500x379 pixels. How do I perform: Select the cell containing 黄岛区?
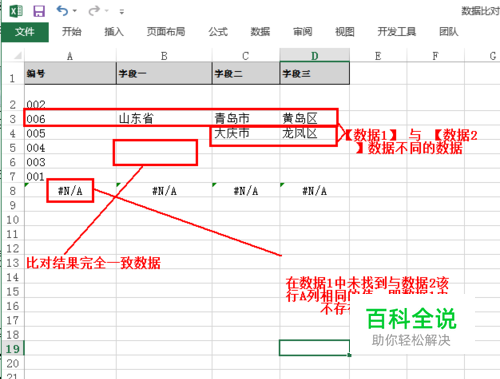(314, 119)
